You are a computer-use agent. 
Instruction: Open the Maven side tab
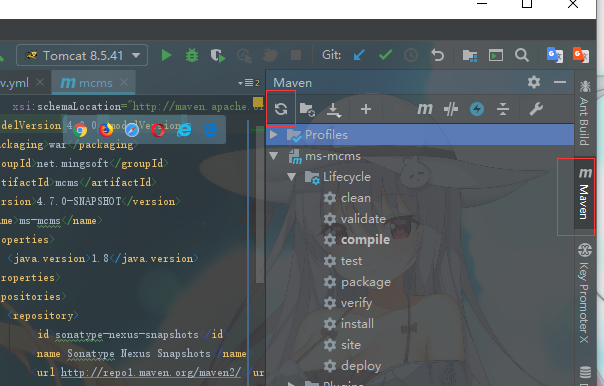click(584, 193)
